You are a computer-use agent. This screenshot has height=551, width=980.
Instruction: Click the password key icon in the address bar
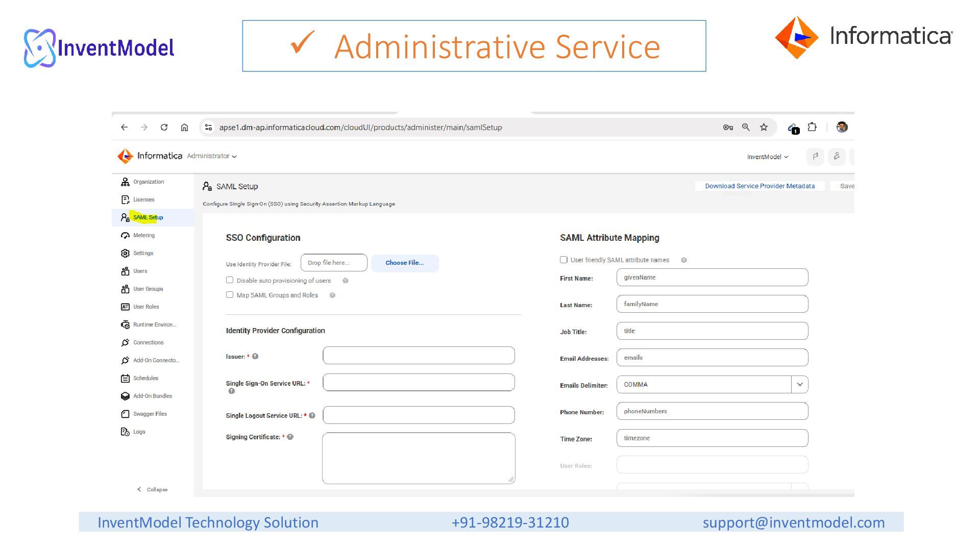point(728,128)
